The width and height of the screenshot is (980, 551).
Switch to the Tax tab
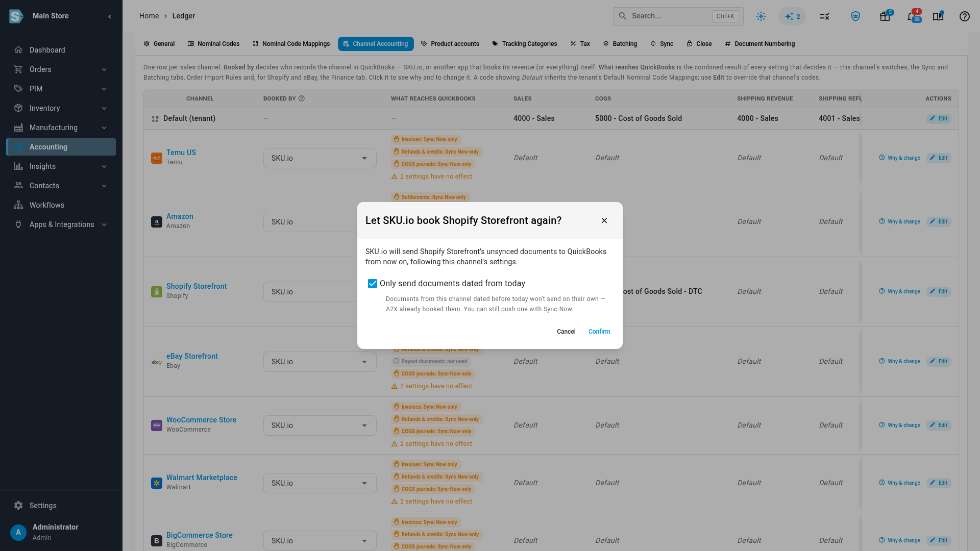(x=580, y=44)
